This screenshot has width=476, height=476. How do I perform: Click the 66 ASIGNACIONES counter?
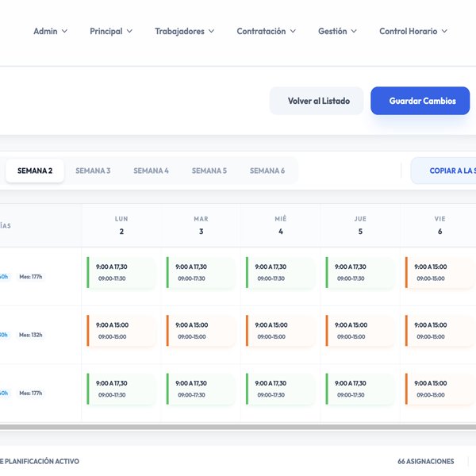(x=425, y=461)
